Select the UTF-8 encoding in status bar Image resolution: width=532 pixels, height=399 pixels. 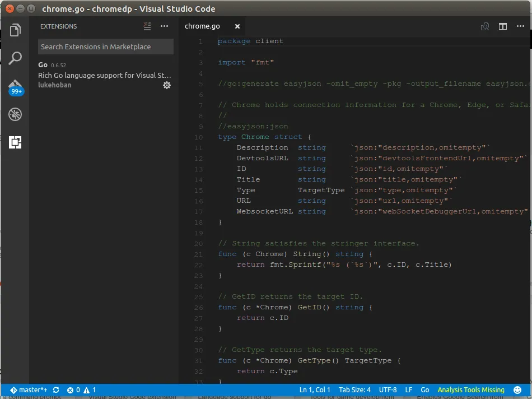(388, 390)
